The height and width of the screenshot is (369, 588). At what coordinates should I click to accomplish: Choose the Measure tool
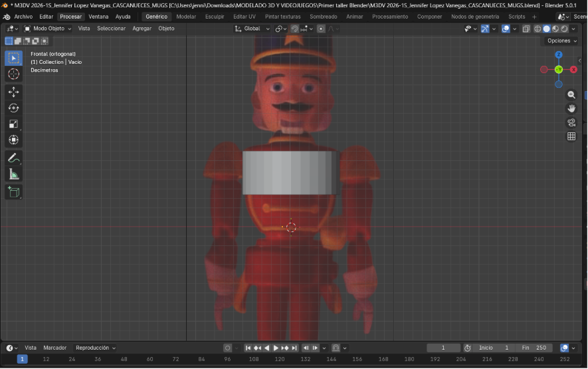point(13,174)
